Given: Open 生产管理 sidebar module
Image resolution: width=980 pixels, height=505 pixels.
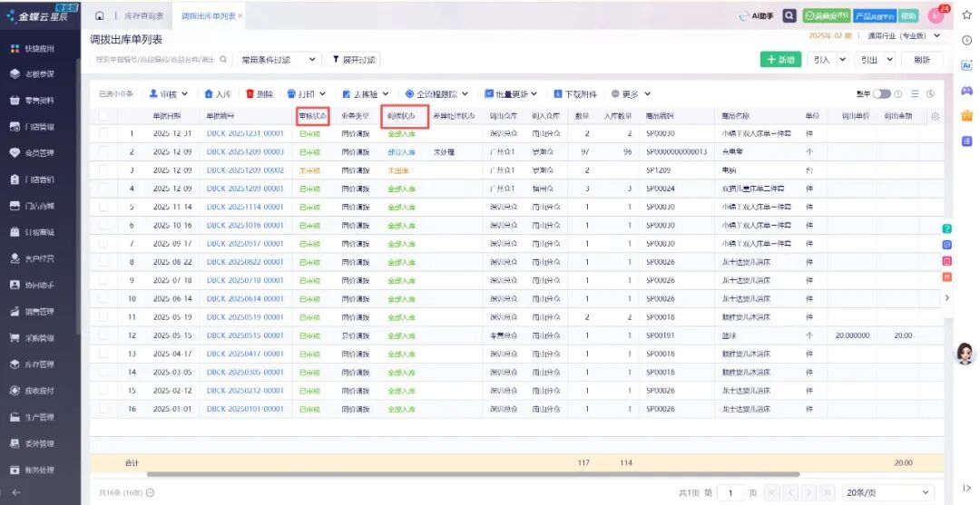Looking at the screenshot, I should tap(33, 417).
